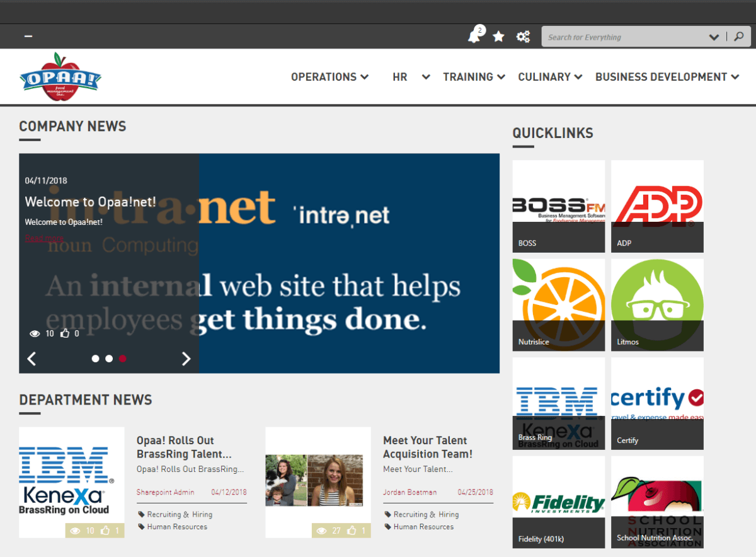Launch ADP from Quicklinks
The height and width of the screenshot is (557, 756).
point(657,206)
